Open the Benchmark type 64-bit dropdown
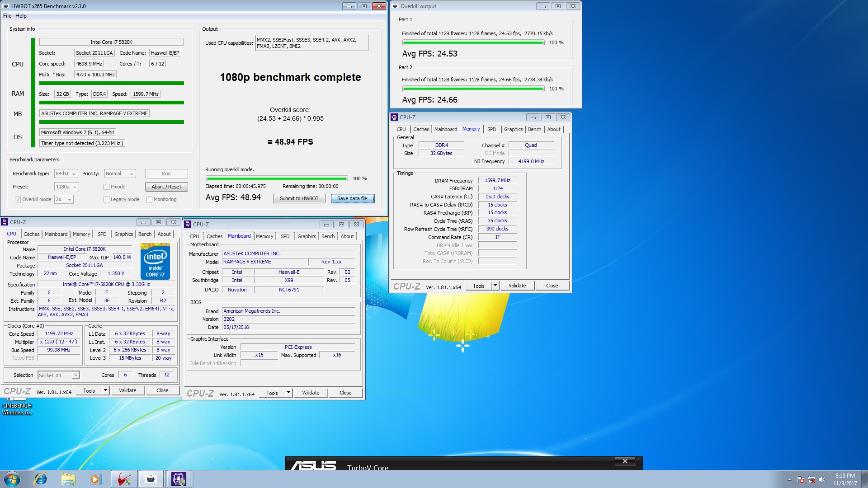This screenshot has width=868, height=488. [x=66, y=174]
